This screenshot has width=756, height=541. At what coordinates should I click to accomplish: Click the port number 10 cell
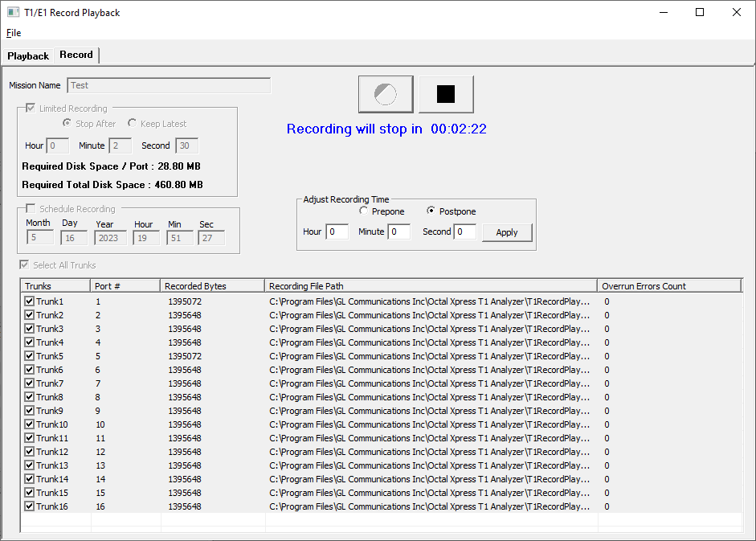[100, 424]
